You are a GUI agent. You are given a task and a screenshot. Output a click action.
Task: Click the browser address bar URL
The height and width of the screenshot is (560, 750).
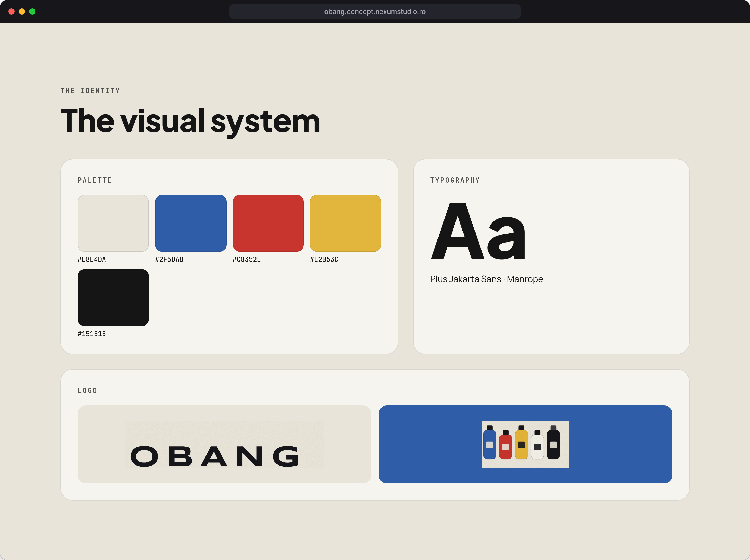[375, 11]
